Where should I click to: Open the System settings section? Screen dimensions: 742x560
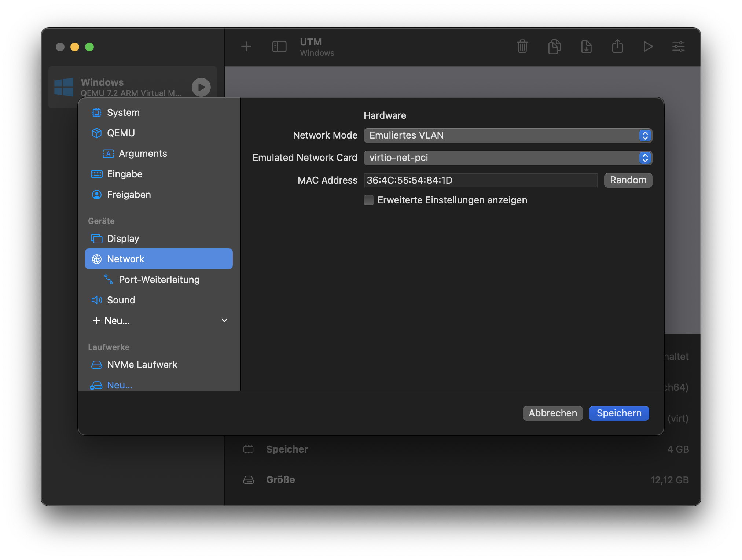tap(159, 113)
